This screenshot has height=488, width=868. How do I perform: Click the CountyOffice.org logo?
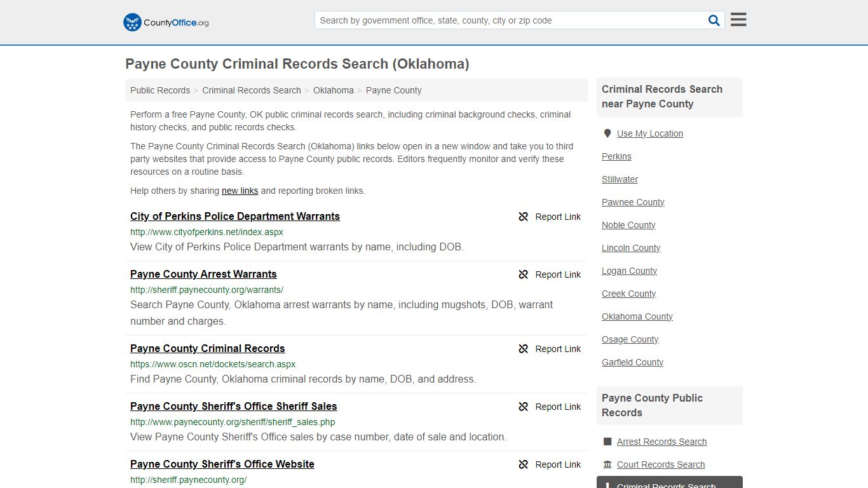coord(166,22)
